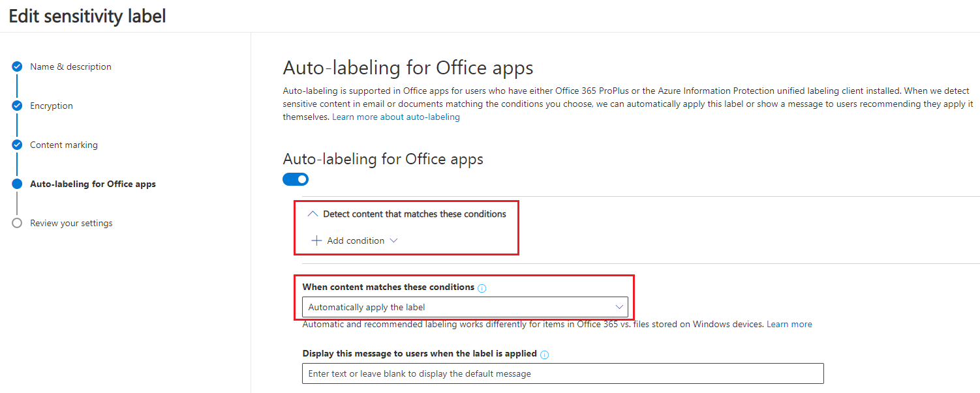This screenshot has height=393, width=980.
Task: Click current step dot for Auto-labeling
Action: [17, 184]
